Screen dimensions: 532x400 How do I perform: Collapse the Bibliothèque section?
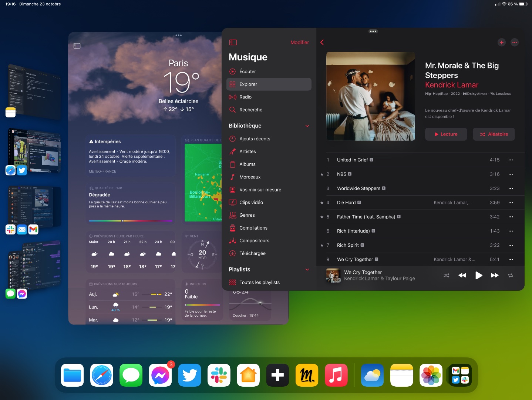[307, 126]
